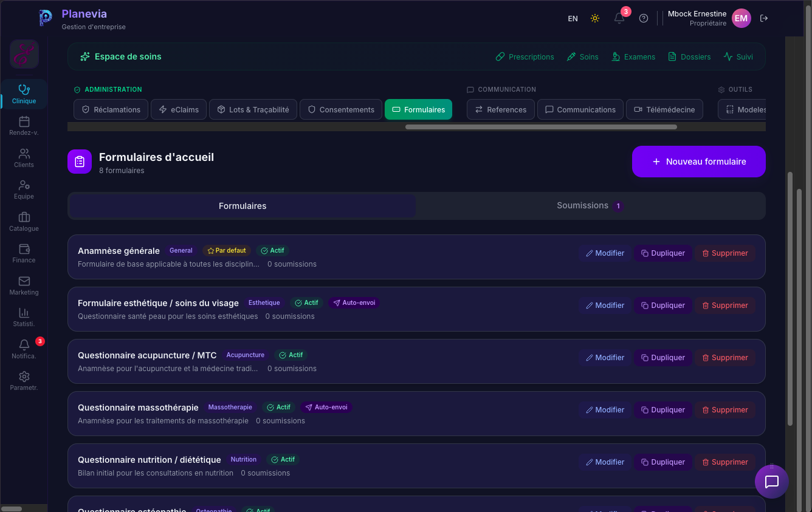The height and width of the screenshot is (512, 812).
Task: Open Rendez-v. calendar in sidebar
Action: click(24, 126)
